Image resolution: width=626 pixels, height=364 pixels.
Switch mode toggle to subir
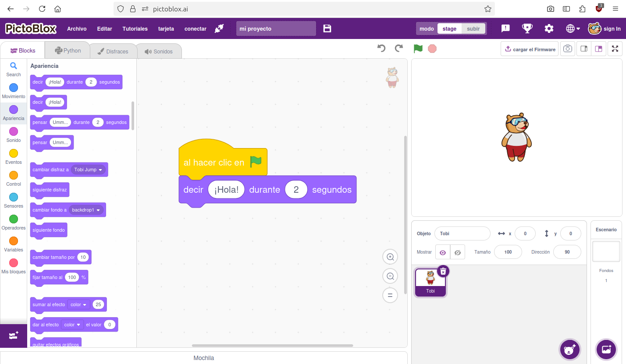pos(473,29)
